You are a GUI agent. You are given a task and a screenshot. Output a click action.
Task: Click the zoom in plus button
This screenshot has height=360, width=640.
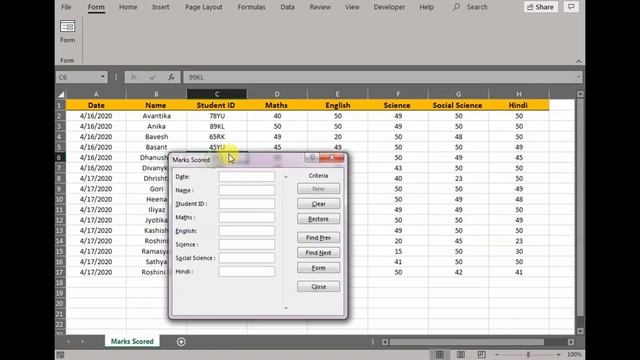tap(558, 355)
